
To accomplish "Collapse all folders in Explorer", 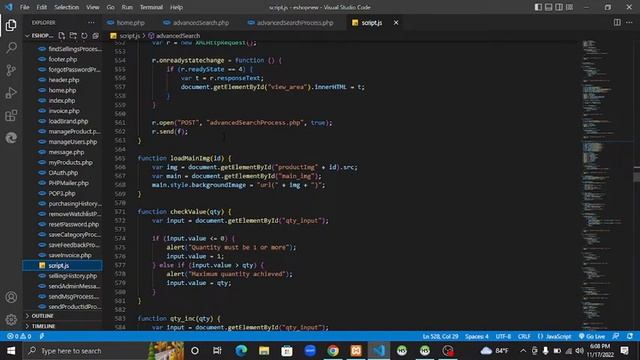I will pyautogui.click(x=96, y=36).
